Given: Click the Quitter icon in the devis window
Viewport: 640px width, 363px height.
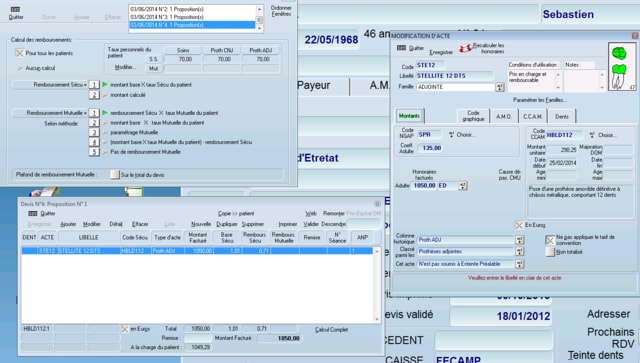Looking at the screenshot, I should [33, 214].
